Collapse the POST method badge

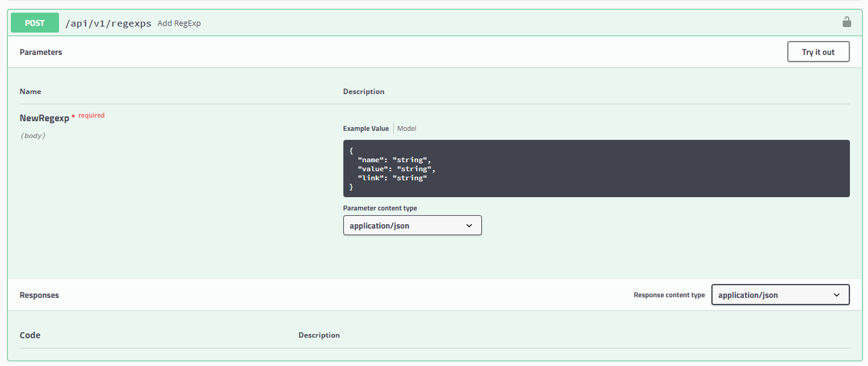pos(35,23)
